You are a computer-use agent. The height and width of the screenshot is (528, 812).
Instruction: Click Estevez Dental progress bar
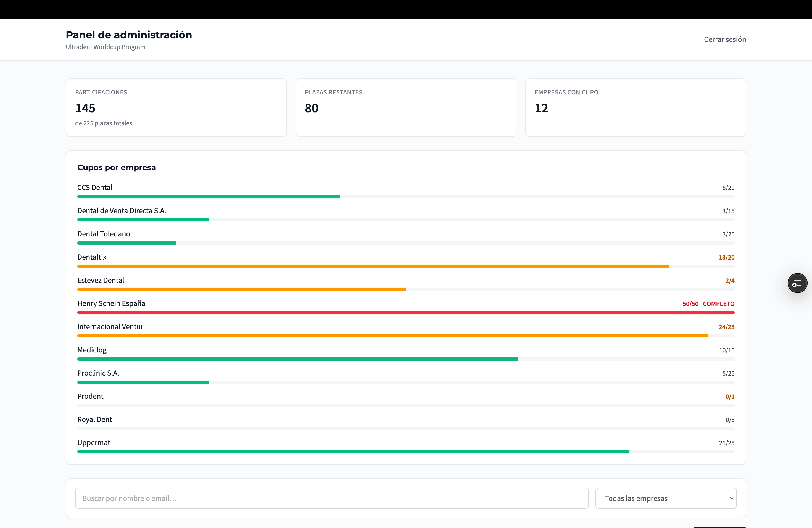(406, 290)
